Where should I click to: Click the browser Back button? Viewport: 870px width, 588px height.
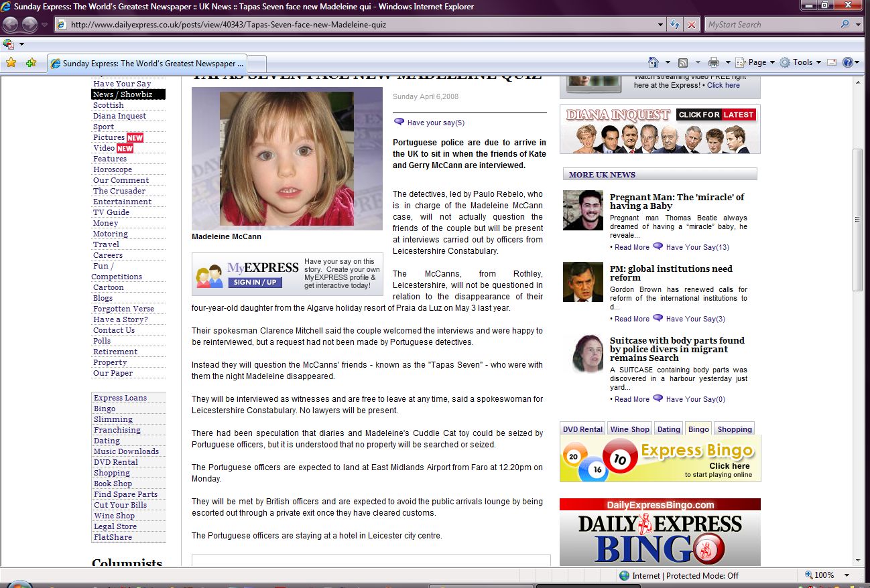click(11, 25)
